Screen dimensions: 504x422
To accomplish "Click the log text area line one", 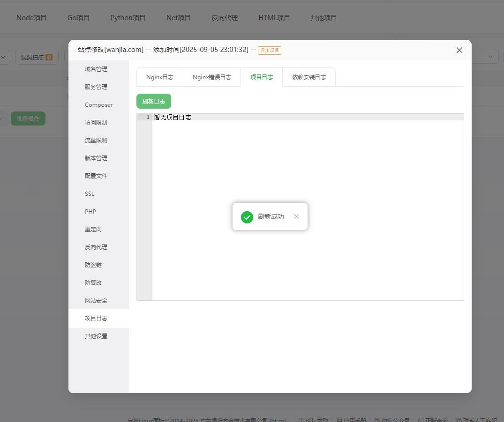I will [x=308, y=117].
